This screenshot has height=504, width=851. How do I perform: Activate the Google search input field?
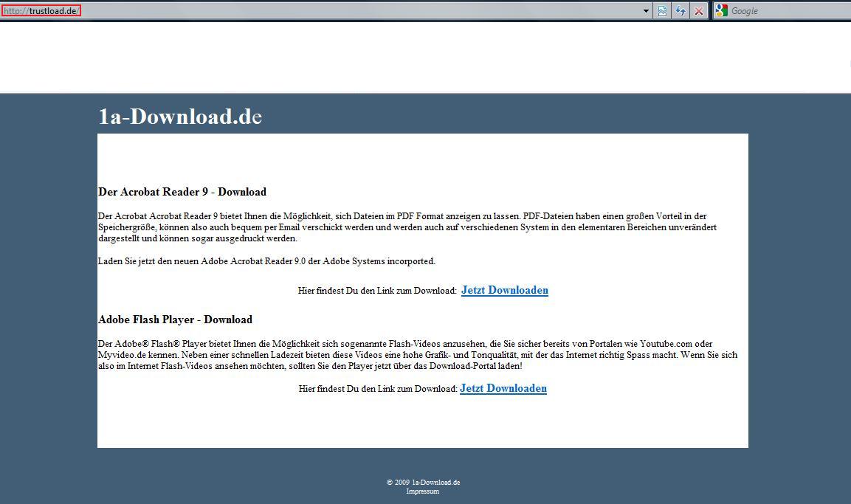(x=782, y=10)
